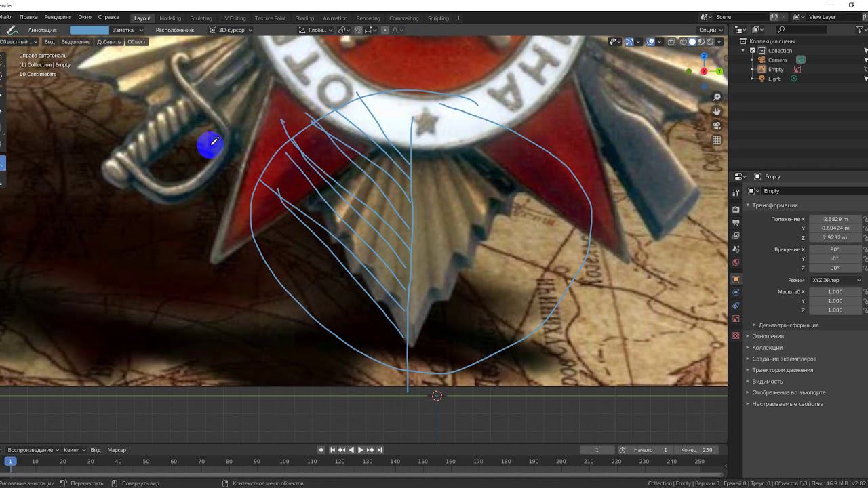This screenshot has width=868, height=488.
Task: Open the Scene properties tab
Action: click(736, 249)
